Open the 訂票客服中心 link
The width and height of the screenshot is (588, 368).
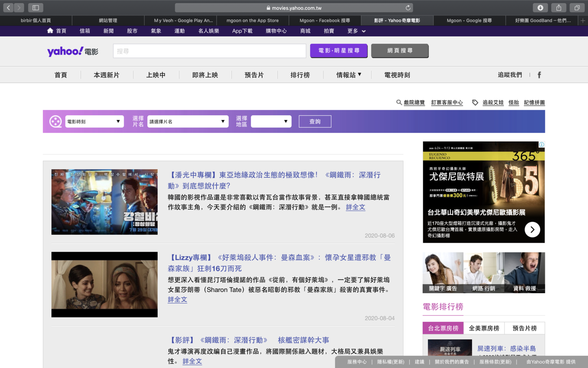[x=447, y=103]
